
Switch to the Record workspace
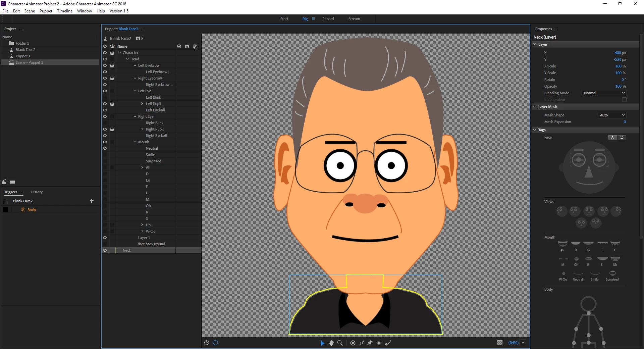tap(328, 19)
